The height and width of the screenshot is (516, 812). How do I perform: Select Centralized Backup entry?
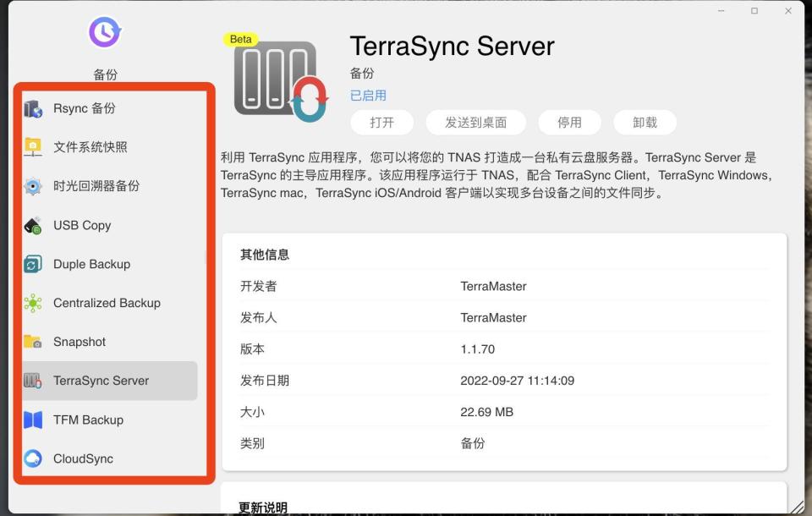click(x=110, y=303)
